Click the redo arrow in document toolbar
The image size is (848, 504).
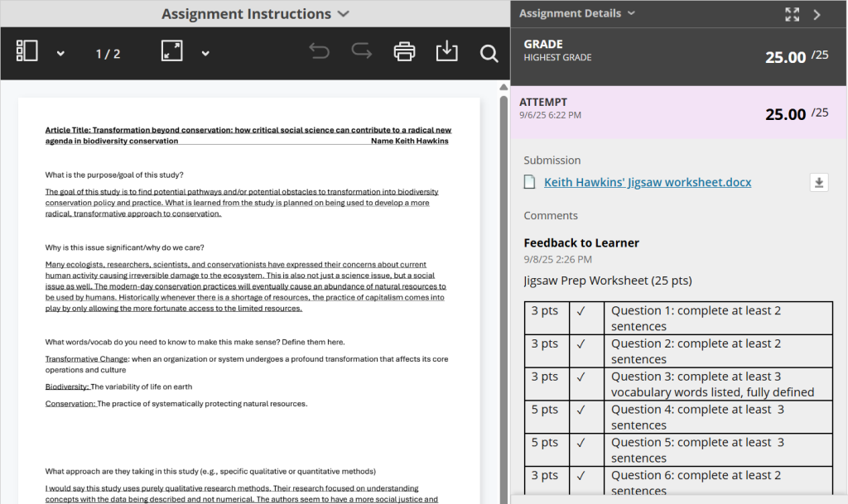click(x=361, y=52)
